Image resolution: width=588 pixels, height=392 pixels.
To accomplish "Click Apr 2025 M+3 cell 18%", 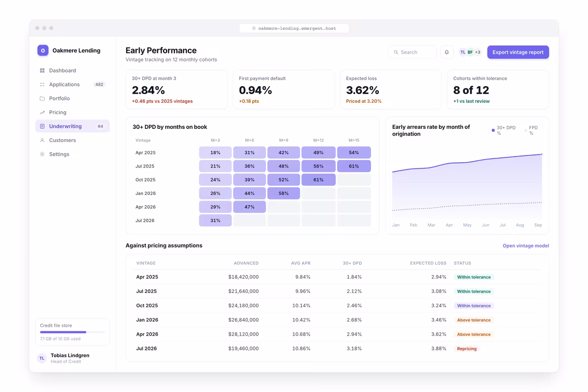I will 215,152.
